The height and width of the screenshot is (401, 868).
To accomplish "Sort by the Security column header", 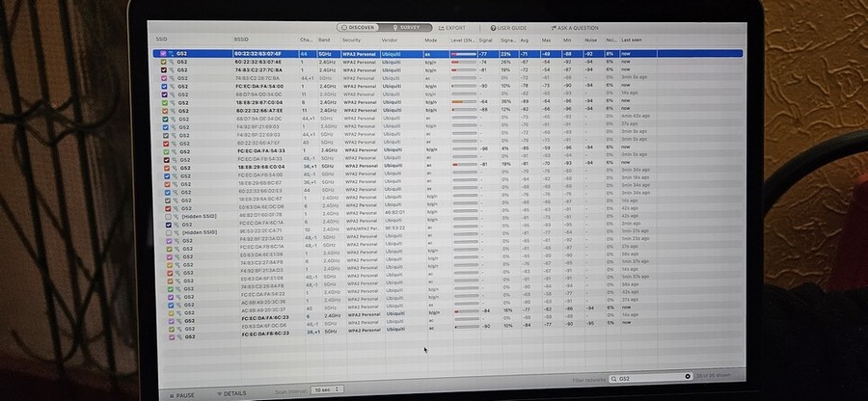I will [351, 40].
